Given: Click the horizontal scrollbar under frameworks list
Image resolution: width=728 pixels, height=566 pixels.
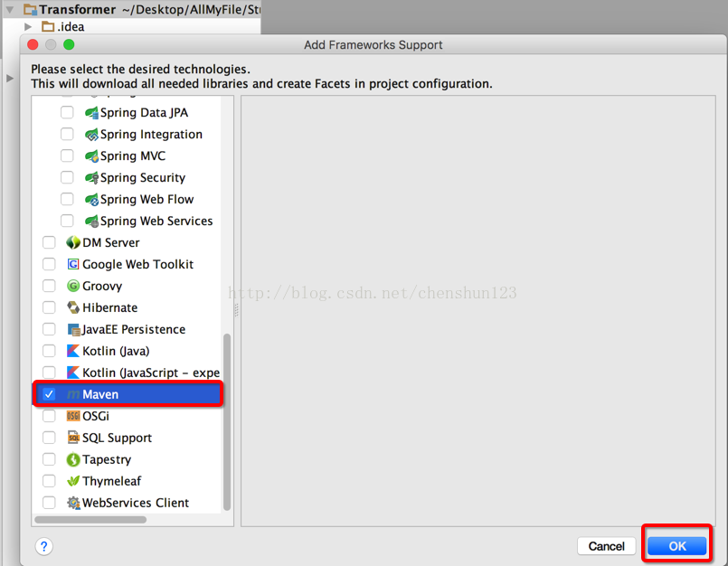Looking at the screenshot, I should [x=90, y=520].
